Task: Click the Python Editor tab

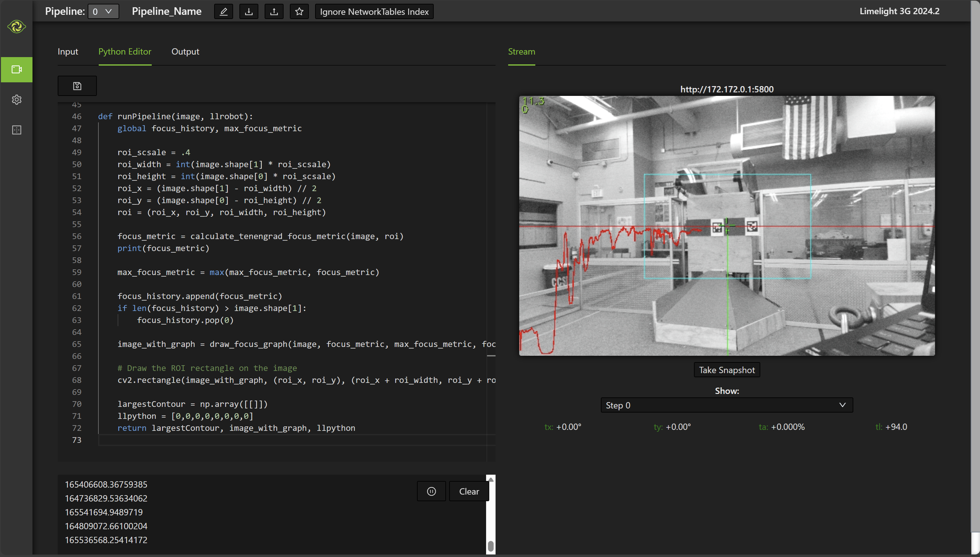Action: [125, 52]
